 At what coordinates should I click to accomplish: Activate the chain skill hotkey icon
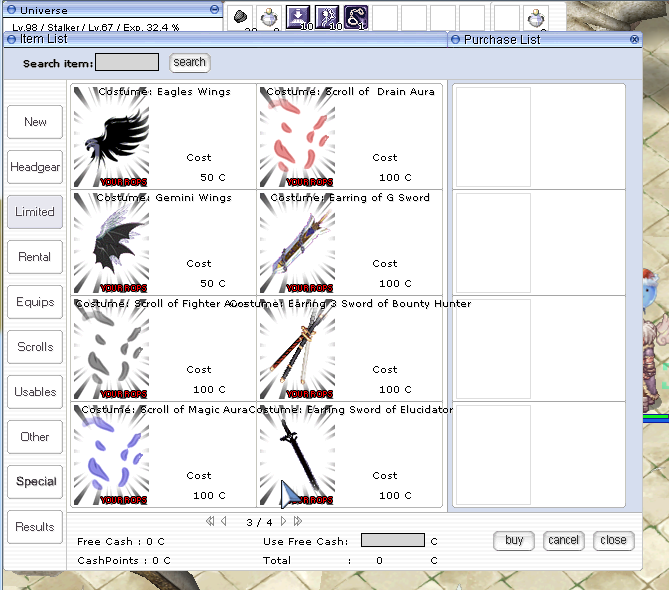coord(356,17)
